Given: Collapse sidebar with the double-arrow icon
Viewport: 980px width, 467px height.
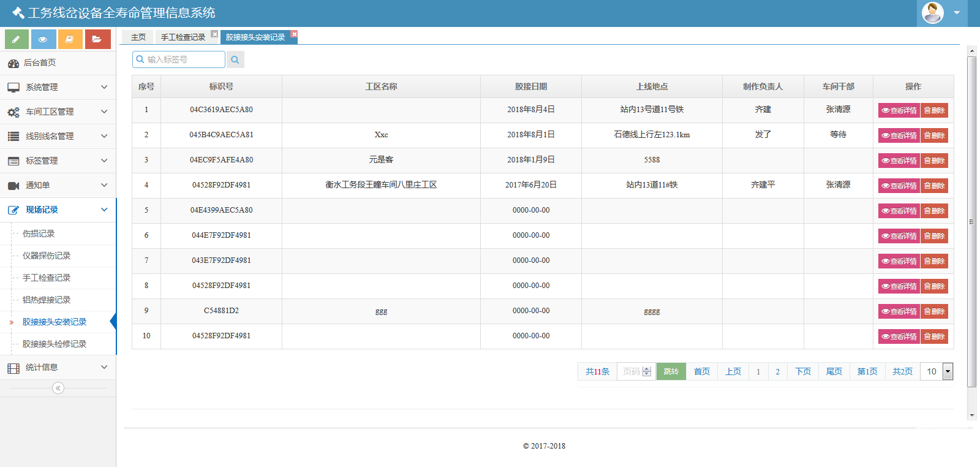Looking at the screenshot, I should pyautogui.click(x=58, y=388).
